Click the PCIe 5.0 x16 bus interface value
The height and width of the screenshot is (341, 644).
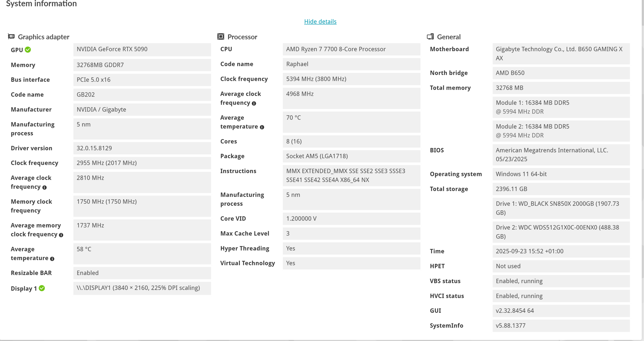pos(142,80)
